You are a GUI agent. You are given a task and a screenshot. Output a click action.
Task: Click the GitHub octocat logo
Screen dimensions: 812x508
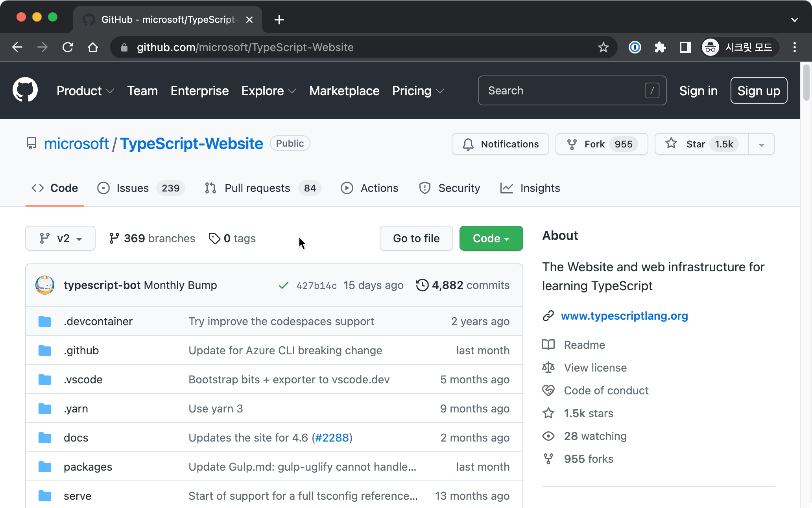[x=25, y=90]
